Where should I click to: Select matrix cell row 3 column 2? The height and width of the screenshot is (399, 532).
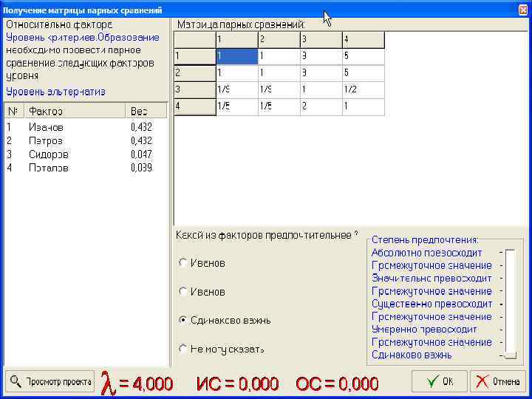[x=279, y=90]
